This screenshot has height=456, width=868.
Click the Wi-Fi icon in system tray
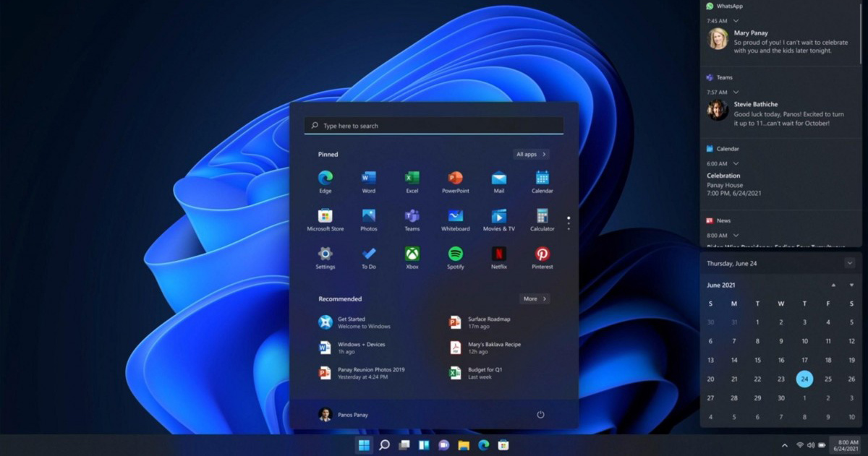tap(800, 445)
